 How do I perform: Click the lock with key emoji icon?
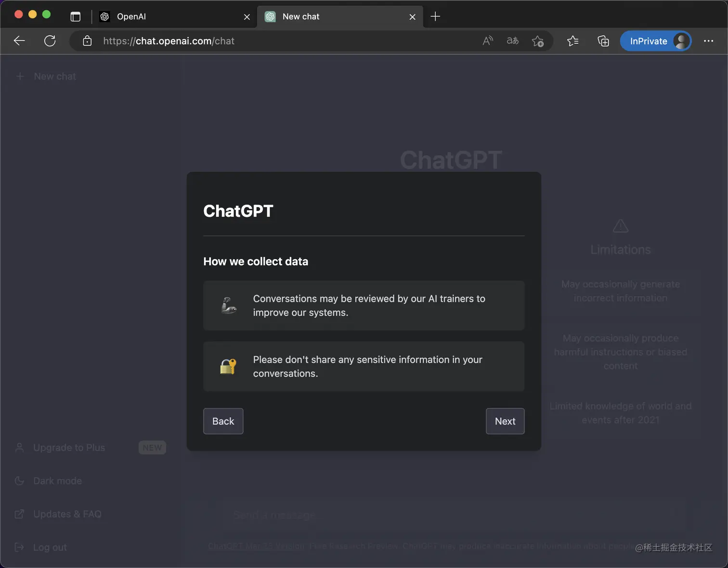[x=228, y=367]
